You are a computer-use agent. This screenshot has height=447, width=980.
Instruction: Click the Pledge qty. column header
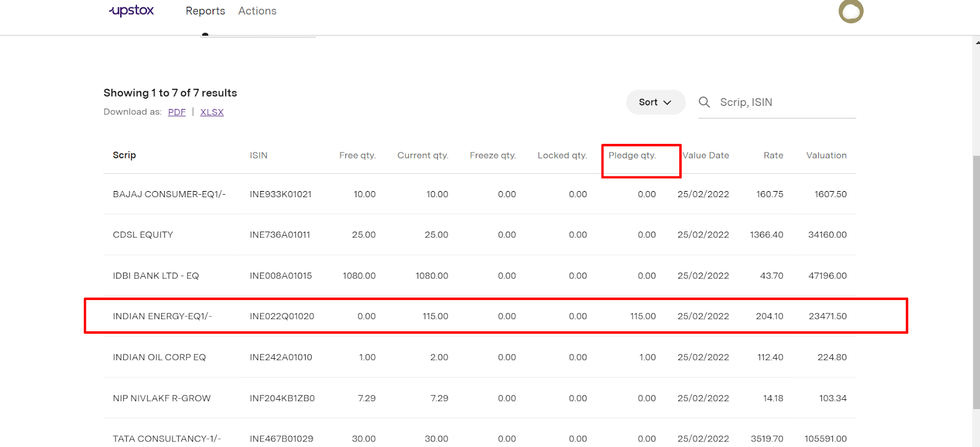click(x=632, y=156)
